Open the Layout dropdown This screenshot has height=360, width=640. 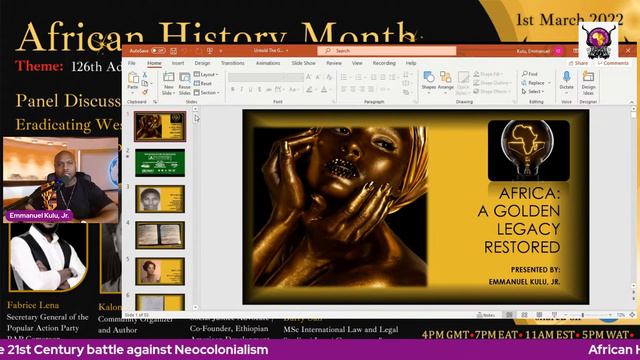[206, 75]
